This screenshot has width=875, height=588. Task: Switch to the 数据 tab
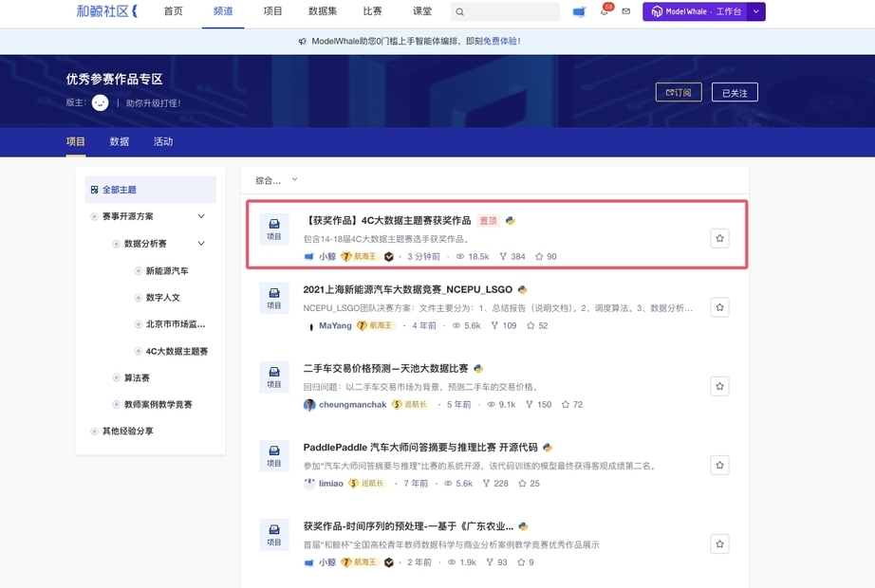pos(120,141)
